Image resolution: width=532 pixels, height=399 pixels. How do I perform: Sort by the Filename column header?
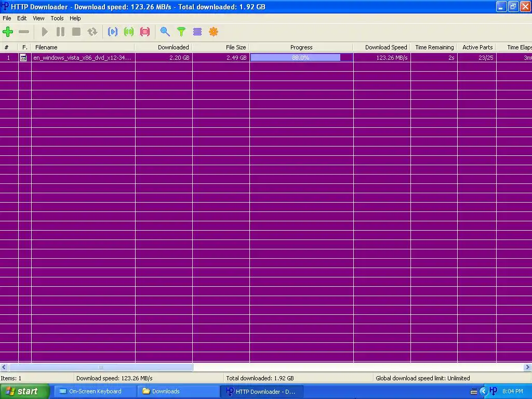point(83,47)
